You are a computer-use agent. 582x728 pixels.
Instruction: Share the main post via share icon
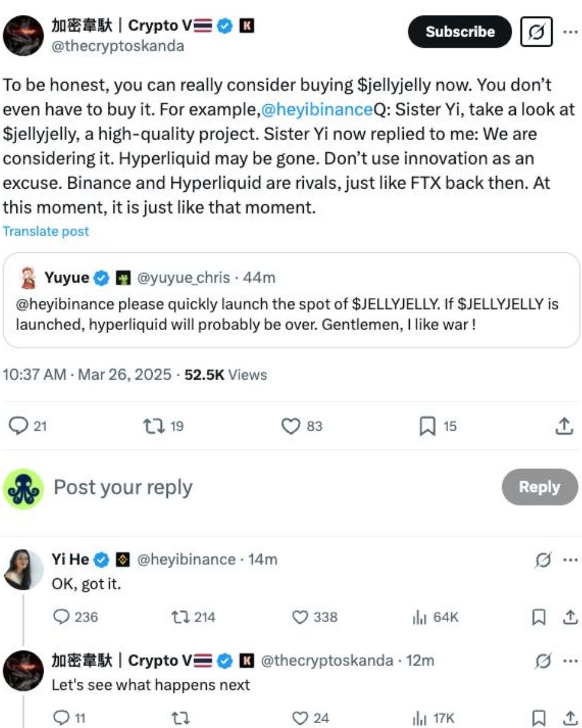coord(564,426)
